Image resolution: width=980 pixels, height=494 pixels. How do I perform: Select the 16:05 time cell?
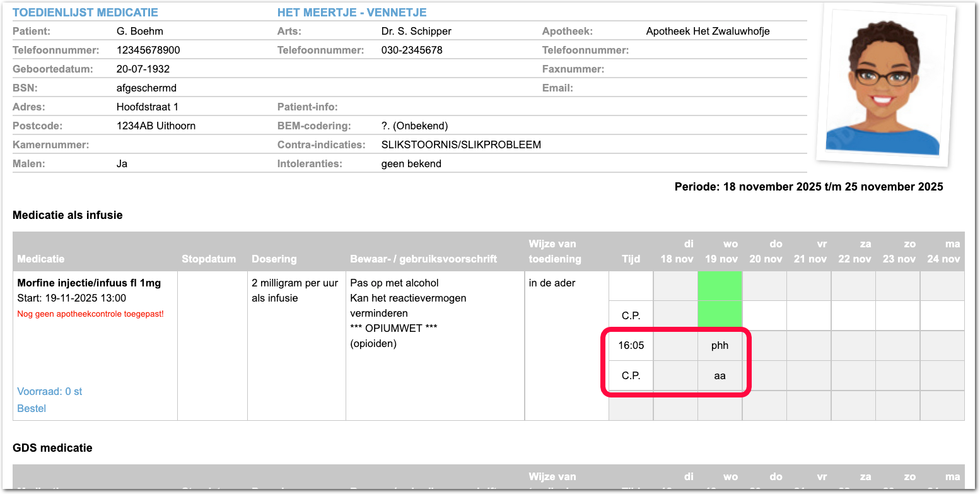[x=631, y=346]
